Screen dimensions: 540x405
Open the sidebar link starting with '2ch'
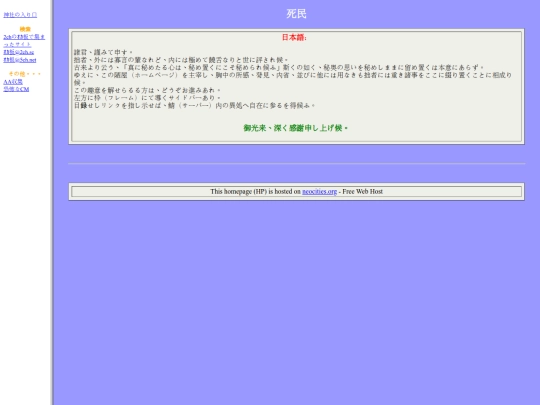pyautogui.click(x=24, y=40)
